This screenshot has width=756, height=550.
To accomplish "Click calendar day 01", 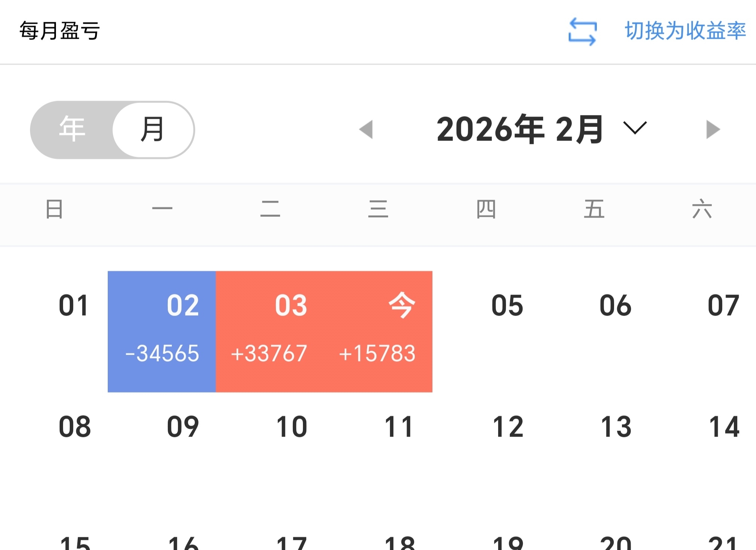I will click(x=74, y=305).
